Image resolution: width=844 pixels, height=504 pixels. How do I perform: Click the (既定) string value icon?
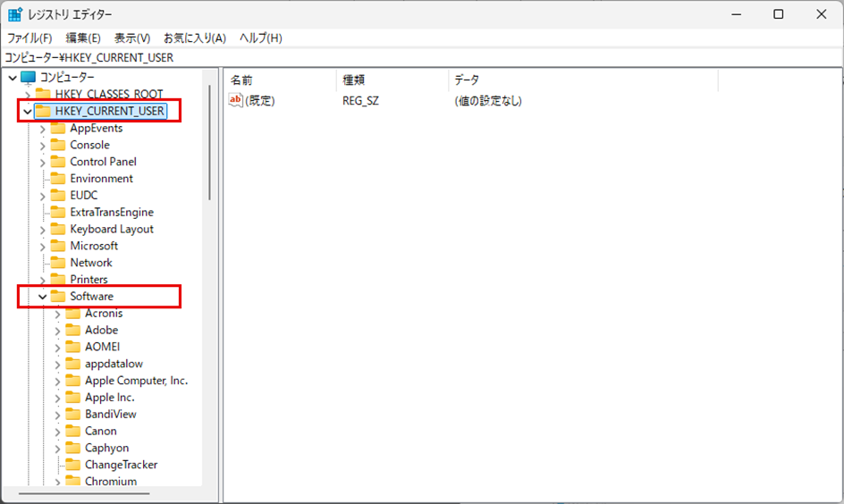tap(236, 100)
